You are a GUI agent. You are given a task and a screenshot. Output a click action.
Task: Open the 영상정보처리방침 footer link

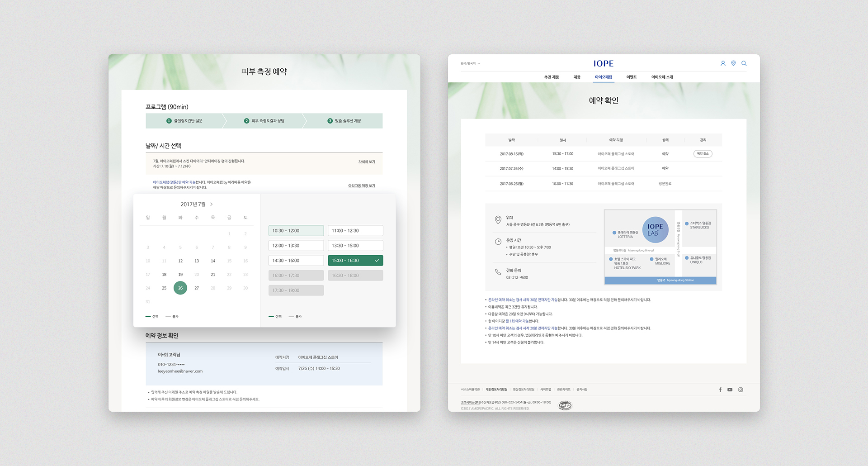click(524, 390)
